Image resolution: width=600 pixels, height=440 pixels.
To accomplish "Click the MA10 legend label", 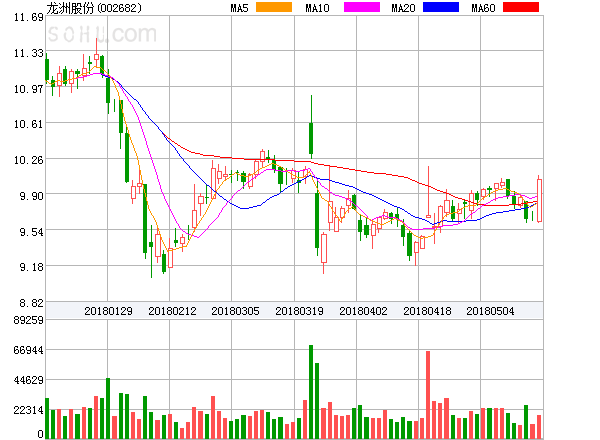I will pos(317,8).
